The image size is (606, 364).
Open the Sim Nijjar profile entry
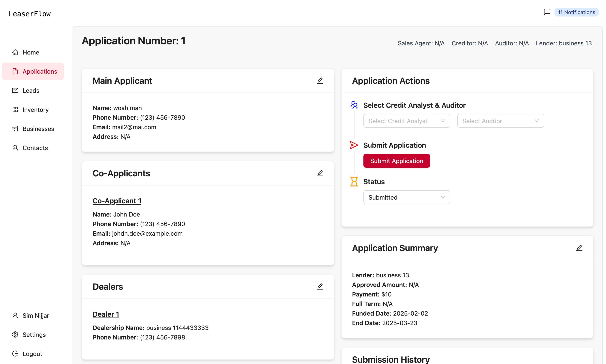33,315
